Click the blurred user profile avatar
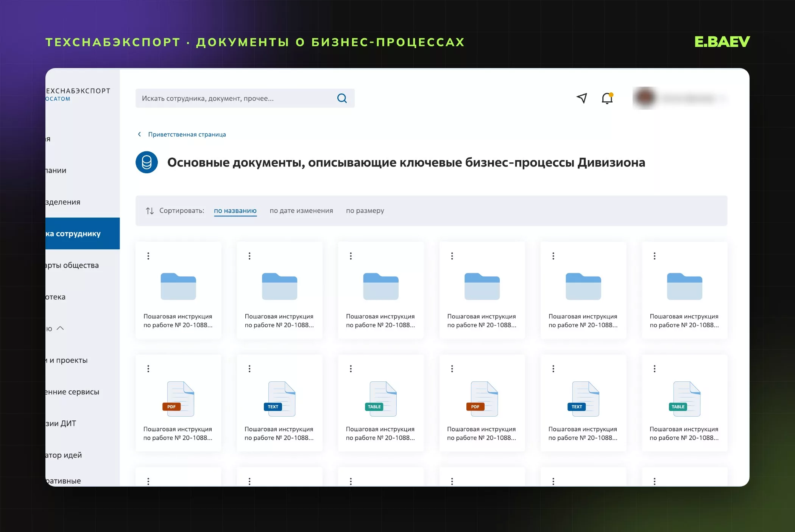This screenshot has width=795, height=532. [x=645, y=98]
